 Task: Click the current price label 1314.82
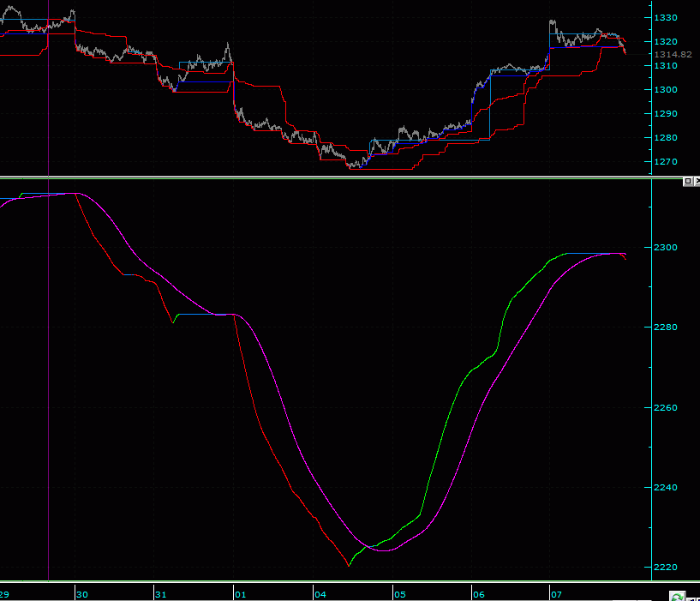673,55
